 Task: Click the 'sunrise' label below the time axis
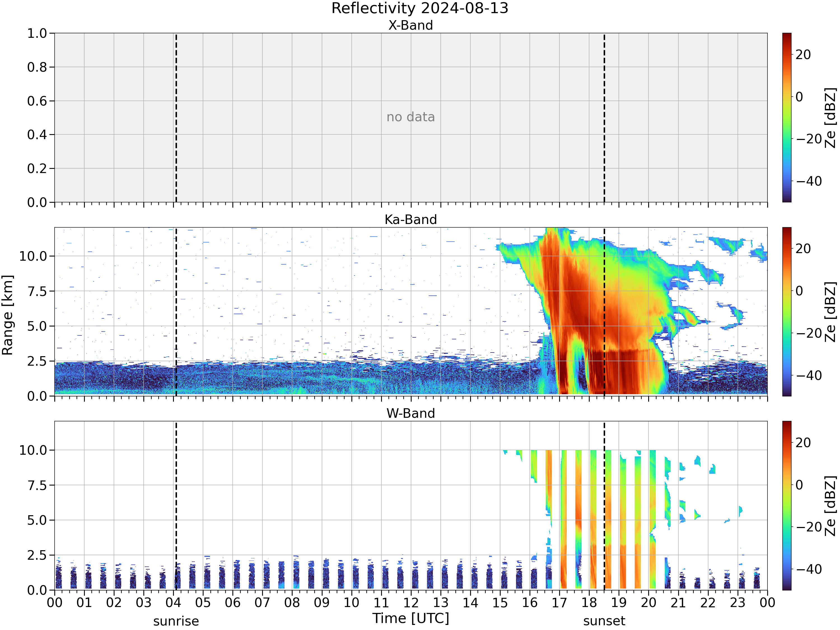tap(176, 621)
